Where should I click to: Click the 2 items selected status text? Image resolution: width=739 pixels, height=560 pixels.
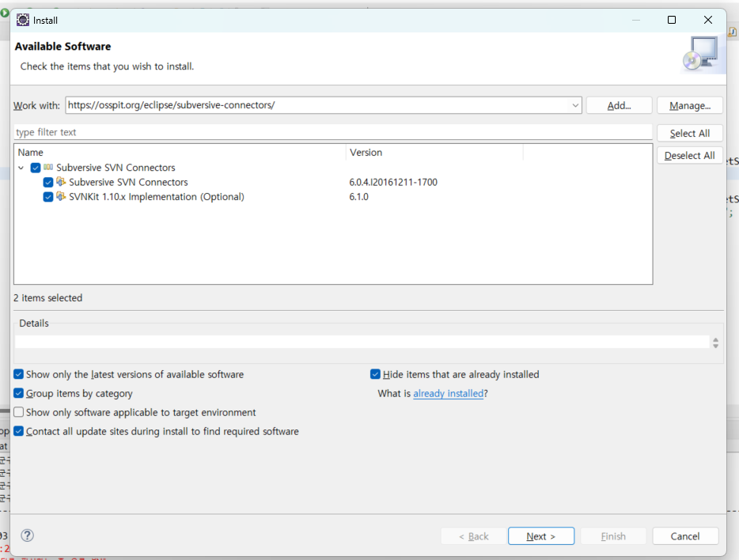[x=47, y=297]
